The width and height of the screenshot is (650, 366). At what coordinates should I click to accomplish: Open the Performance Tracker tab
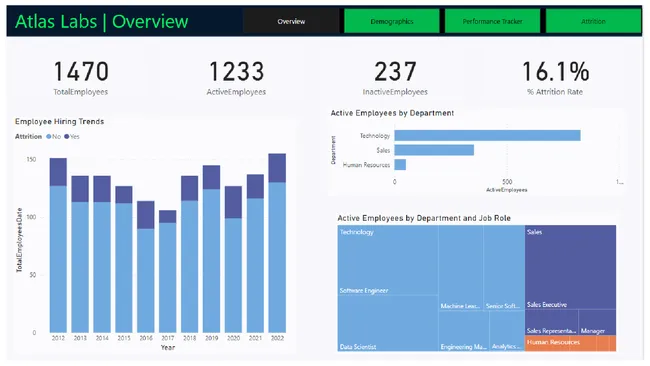tap(492, 21)
